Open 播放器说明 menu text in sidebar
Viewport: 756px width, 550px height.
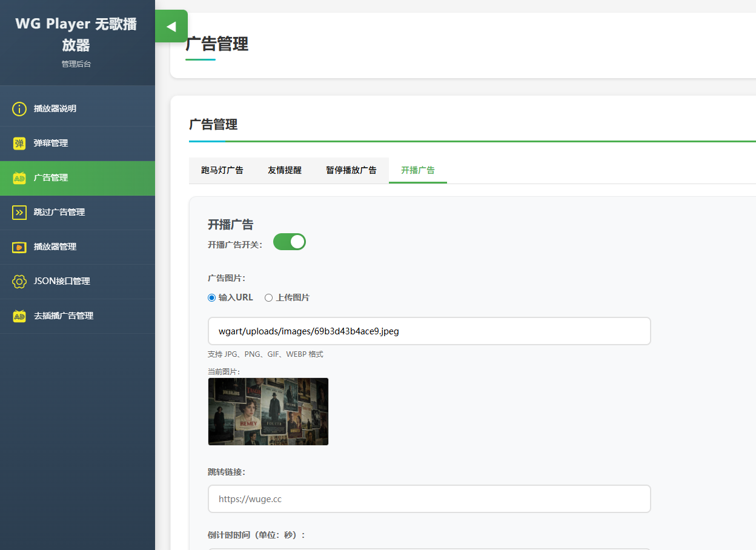point(55,109)
